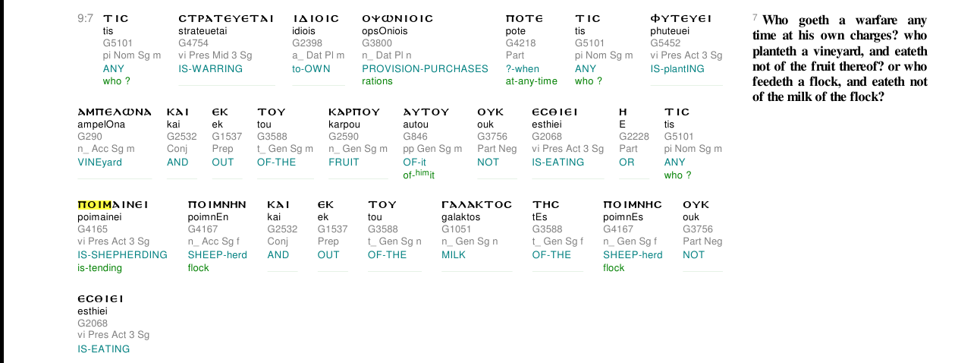
Task: Click the verse reference 9:7
Action: [x=85, y=18]
